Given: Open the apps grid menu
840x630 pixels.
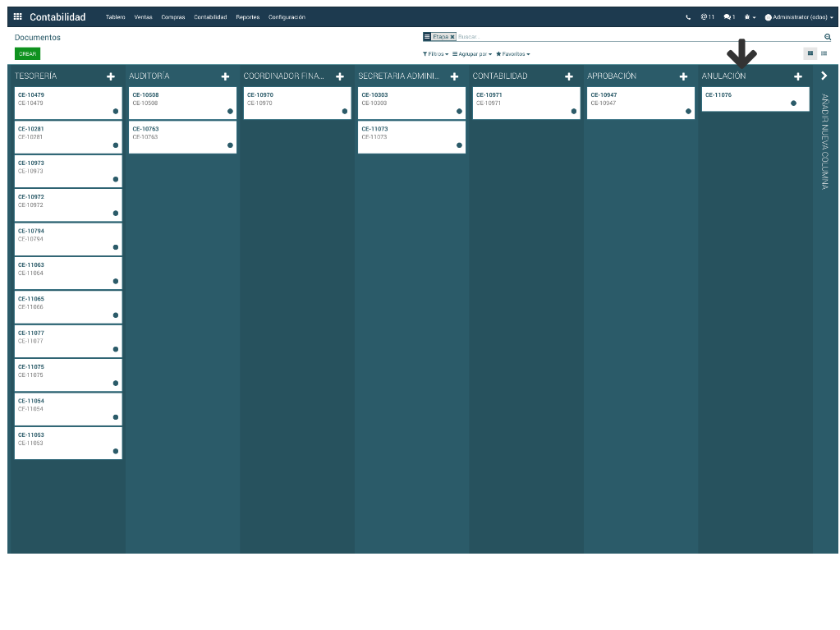Looking at the screenshot, I should 18,17.
